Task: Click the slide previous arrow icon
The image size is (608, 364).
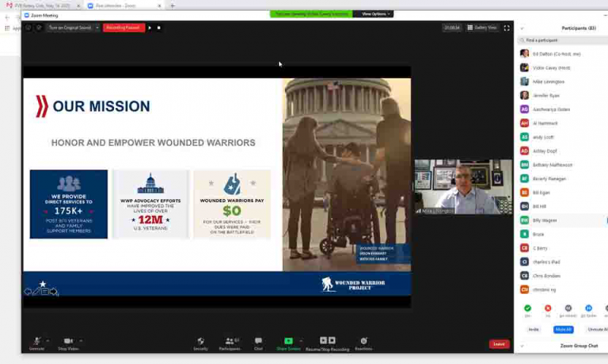Action: tap(27, 292)
